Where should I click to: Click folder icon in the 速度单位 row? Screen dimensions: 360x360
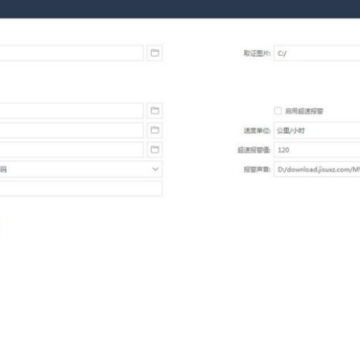(155, 130)
